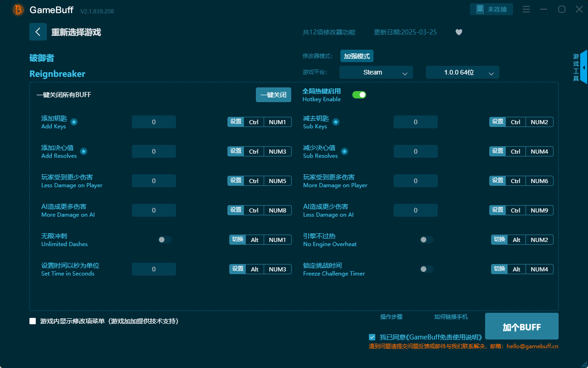Viewport: 588px width, 368px height.
Task: Click the GameBuff logo icon
Action: pyautogui.click(x=18, y=10)
